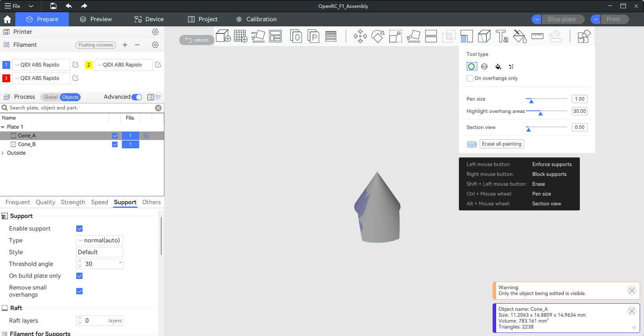Choose the fill bucket tool type

pos(498,66)
